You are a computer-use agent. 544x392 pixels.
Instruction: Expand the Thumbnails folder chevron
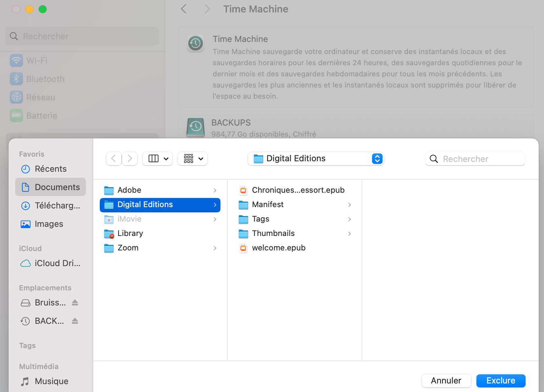click(349, 234)
